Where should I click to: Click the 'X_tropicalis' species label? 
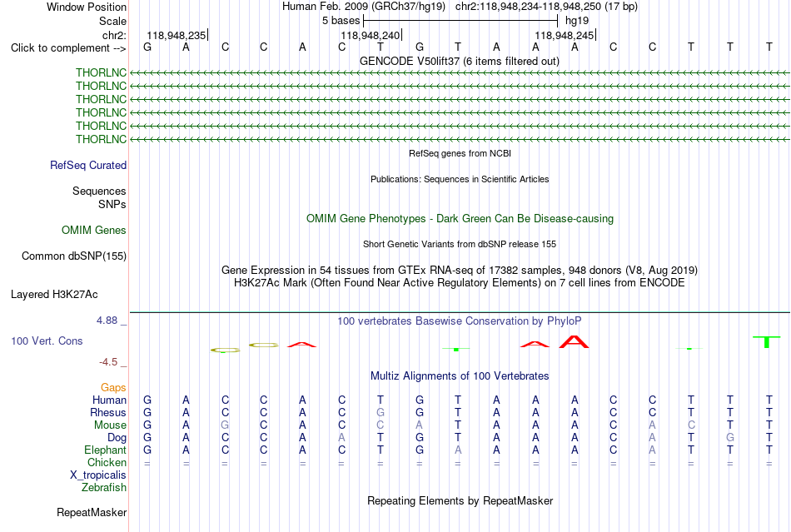(x=98, y=475)
